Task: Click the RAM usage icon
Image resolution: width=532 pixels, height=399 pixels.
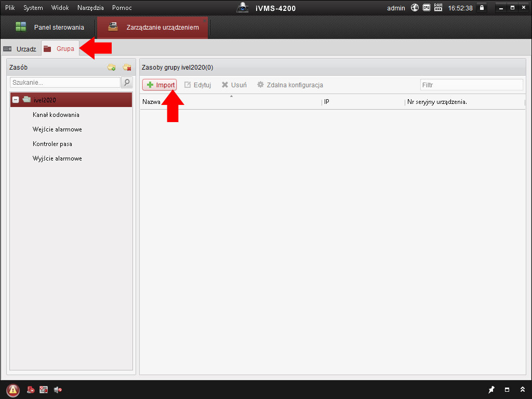Action: coord(438,8)
